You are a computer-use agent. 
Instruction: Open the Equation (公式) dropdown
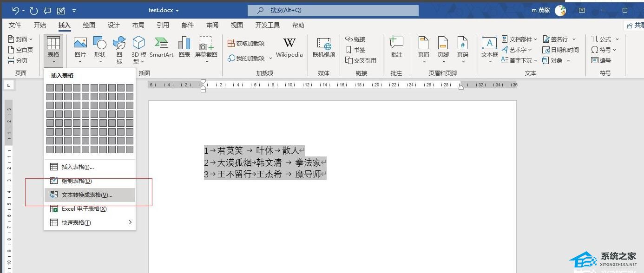tap(605, 39)
